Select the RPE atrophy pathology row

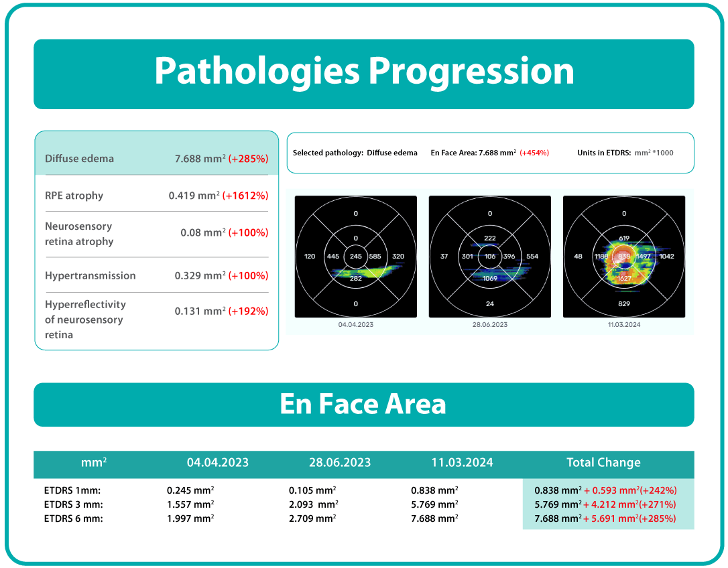pos(156,196)
